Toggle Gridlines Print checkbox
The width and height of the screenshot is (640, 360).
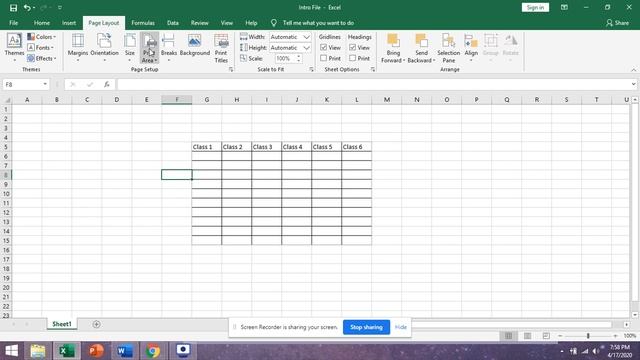click(324, 58)
